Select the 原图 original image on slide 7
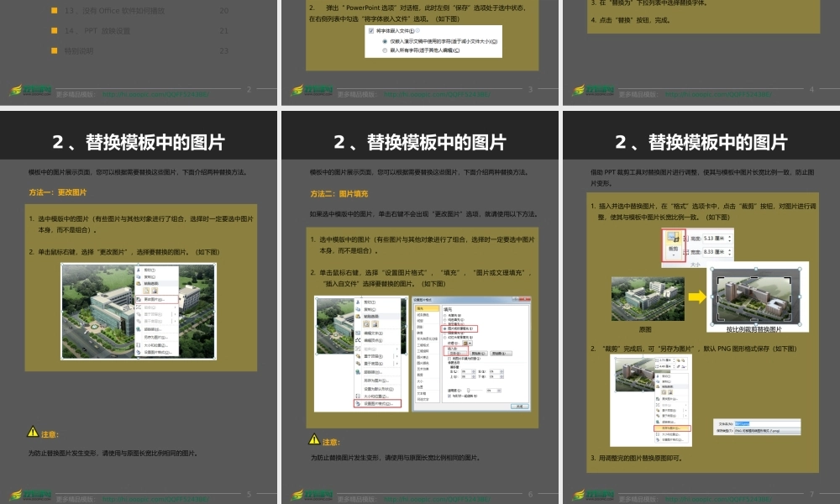 point(648,299)
